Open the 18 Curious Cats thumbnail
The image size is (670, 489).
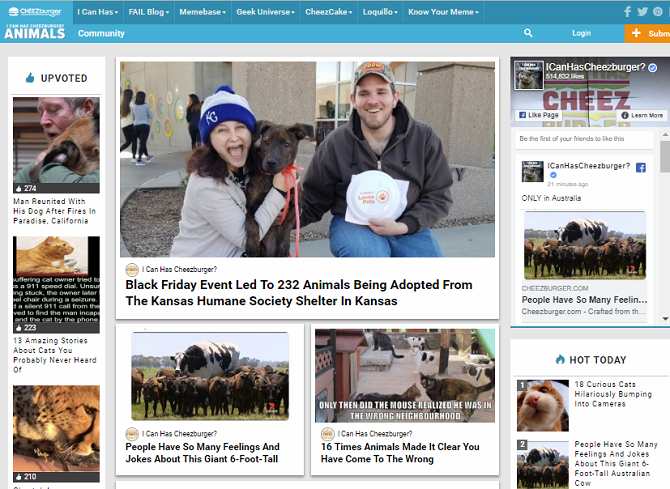(543, 405)
